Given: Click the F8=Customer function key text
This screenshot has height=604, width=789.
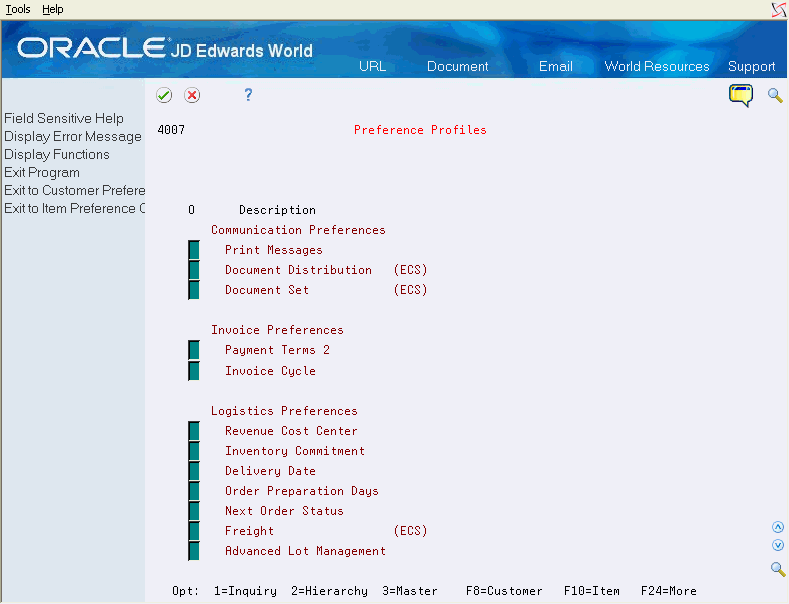Looking at the screenshot, I should 504,591.
